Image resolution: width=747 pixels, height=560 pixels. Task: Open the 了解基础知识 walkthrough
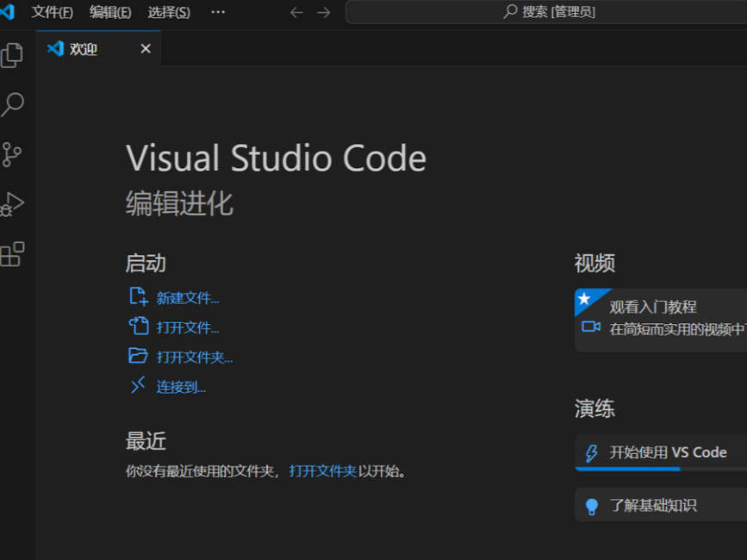(x=661, y=505)
